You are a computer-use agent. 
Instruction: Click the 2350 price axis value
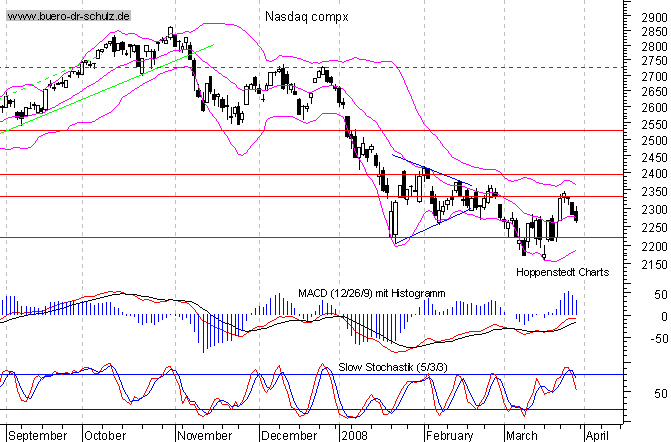(654, 192)
